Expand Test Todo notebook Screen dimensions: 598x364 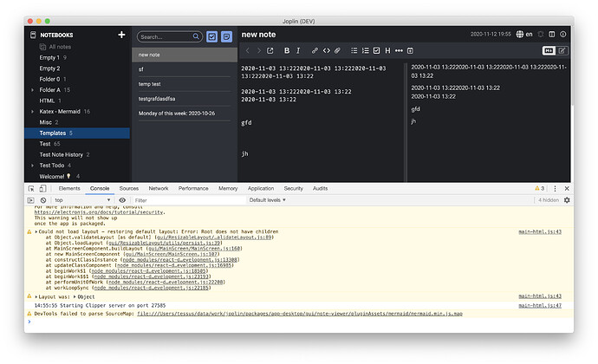tap(32, 166)
